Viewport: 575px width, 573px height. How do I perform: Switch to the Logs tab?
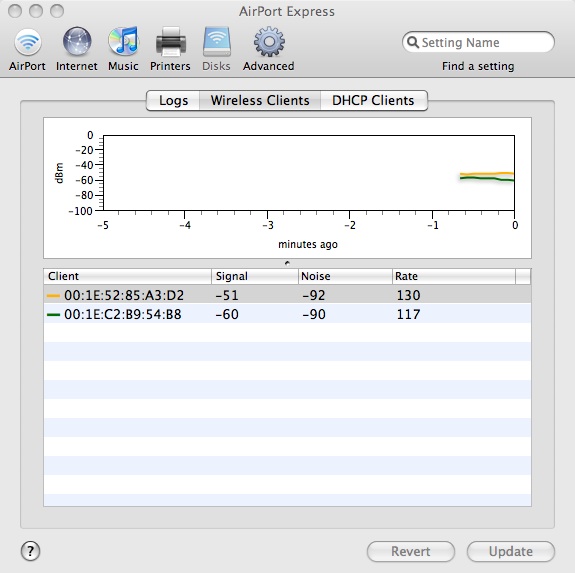click(173, 100)
